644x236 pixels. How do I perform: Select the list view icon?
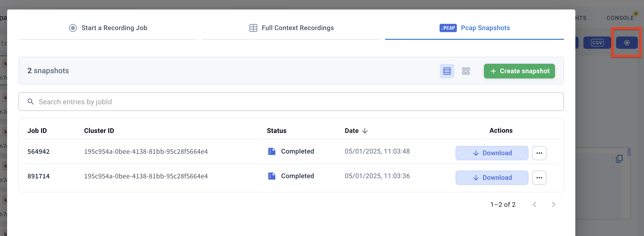click(x=447, y=71)
